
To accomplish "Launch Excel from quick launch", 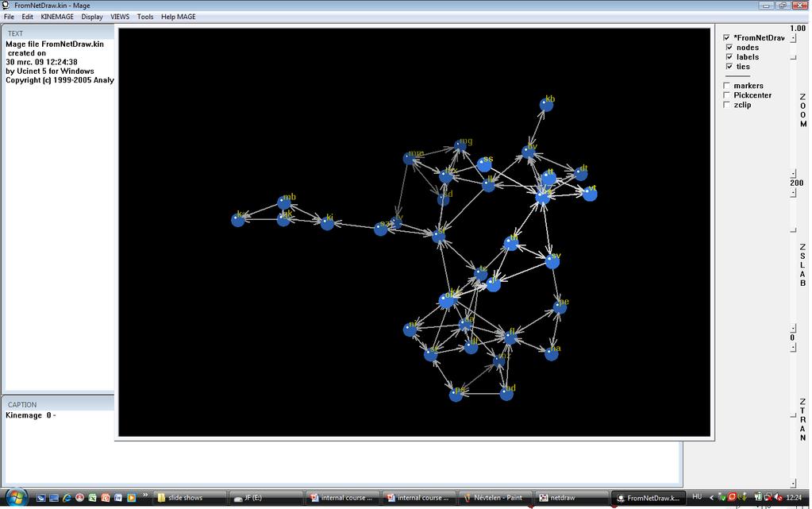I will [92, 498].
